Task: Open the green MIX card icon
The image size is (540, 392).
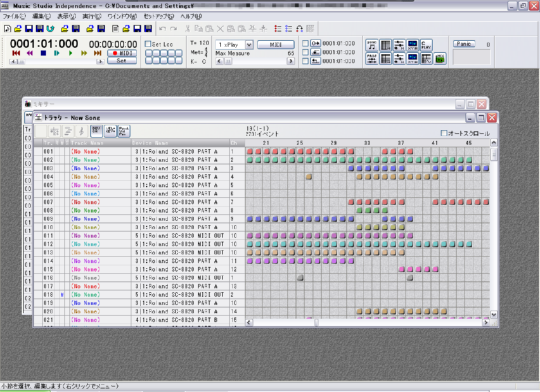Action: click(x=440, y=59)
